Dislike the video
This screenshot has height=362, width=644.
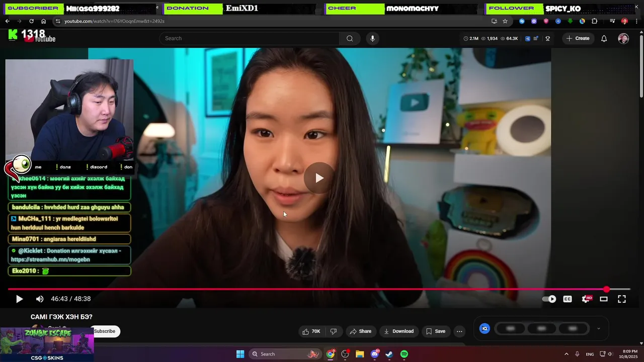(333, 331)
